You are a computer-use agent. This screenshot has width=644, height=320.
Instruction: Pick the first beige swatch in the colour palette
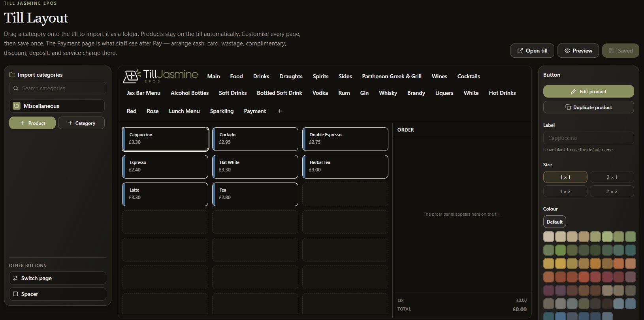(549, 237)
